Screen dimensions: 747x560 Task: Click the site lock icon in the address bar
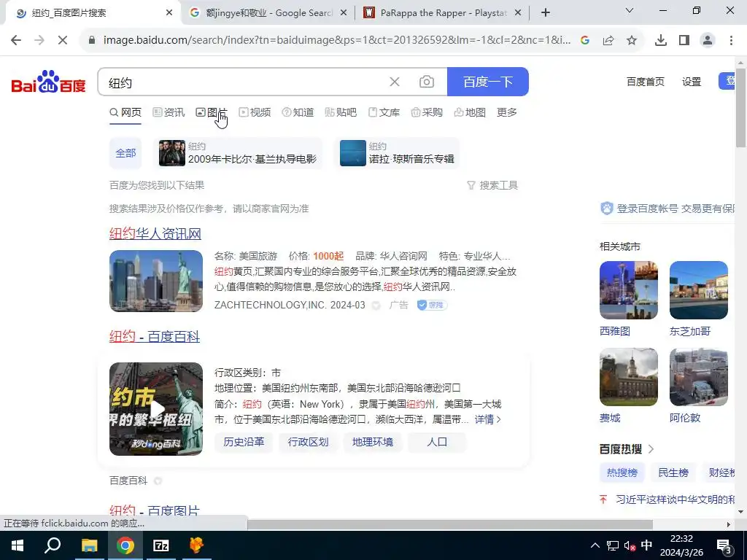93,41
